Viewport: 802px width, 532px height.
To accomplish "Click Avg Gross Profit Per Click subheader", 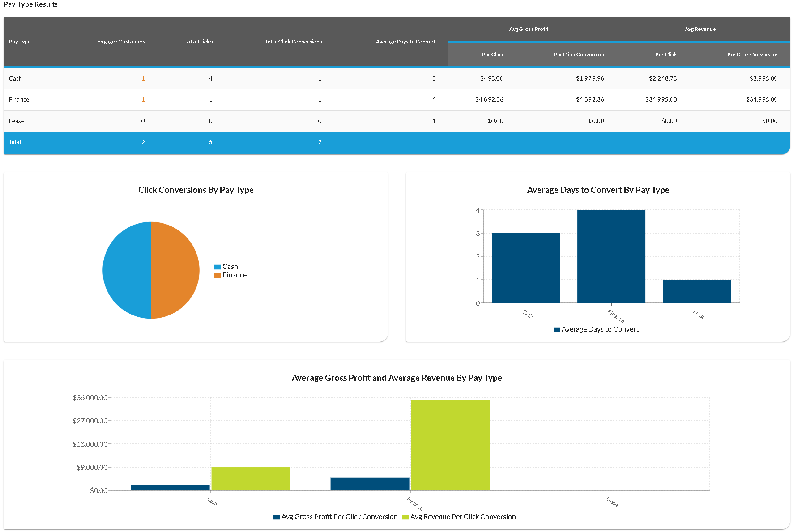I will [492, 55].
